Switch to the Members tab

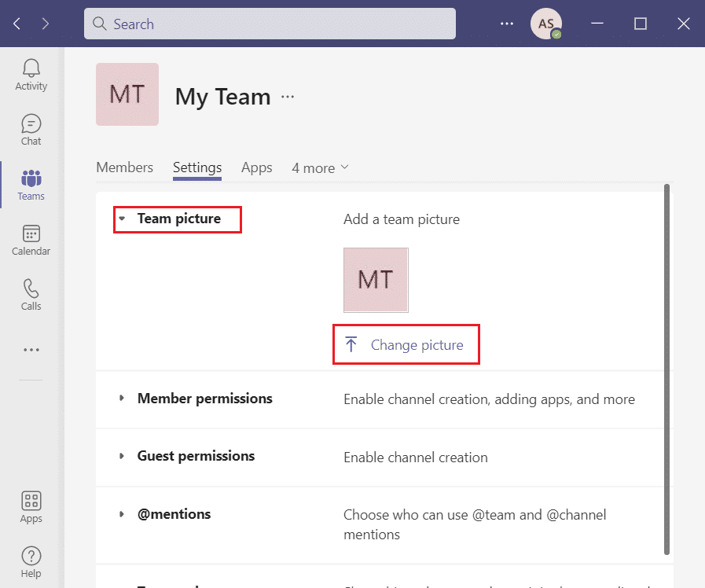124,167
